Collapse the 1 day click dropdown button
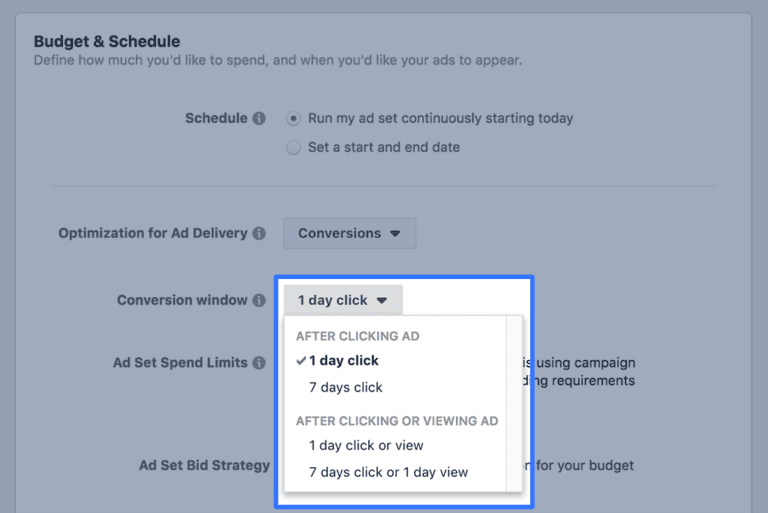The height and width of the screenshot is (513, 768). [x=343, y=300]
